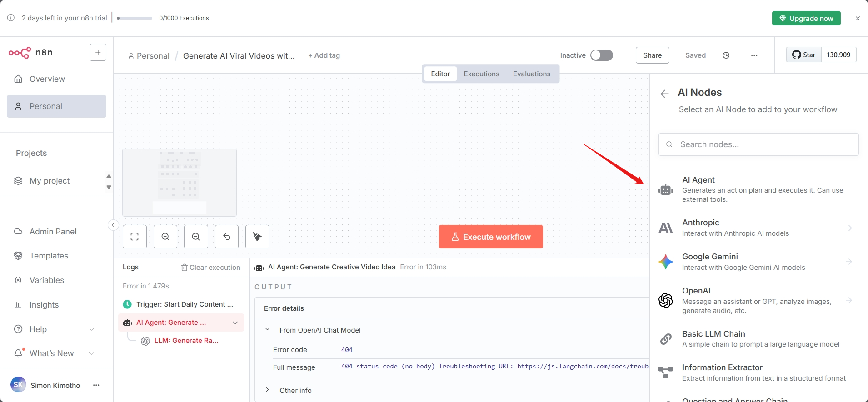868x402 pixels.
Task: Toggle the Inactive workflow switch
Action: coord(601,55)
